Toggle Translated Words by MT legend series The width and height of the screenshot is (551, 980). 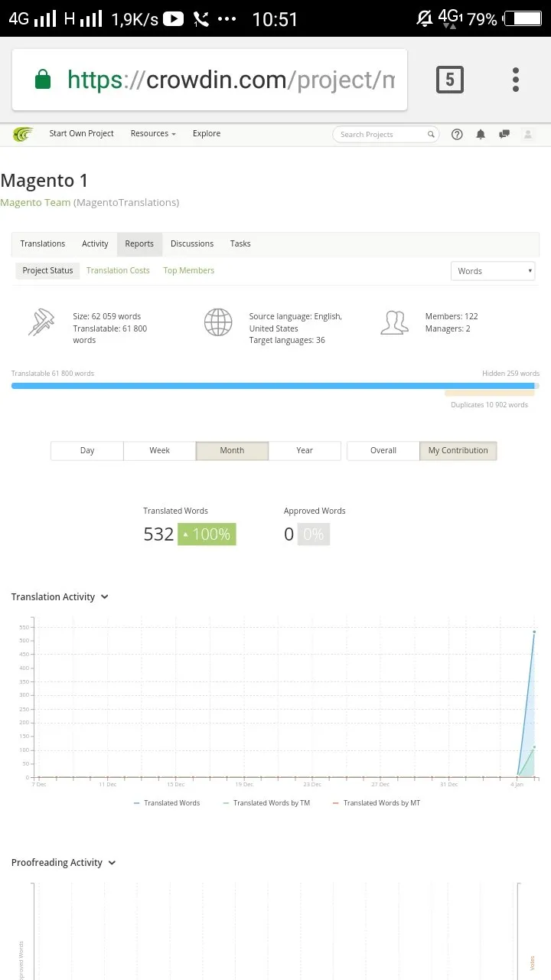(377, 803)
